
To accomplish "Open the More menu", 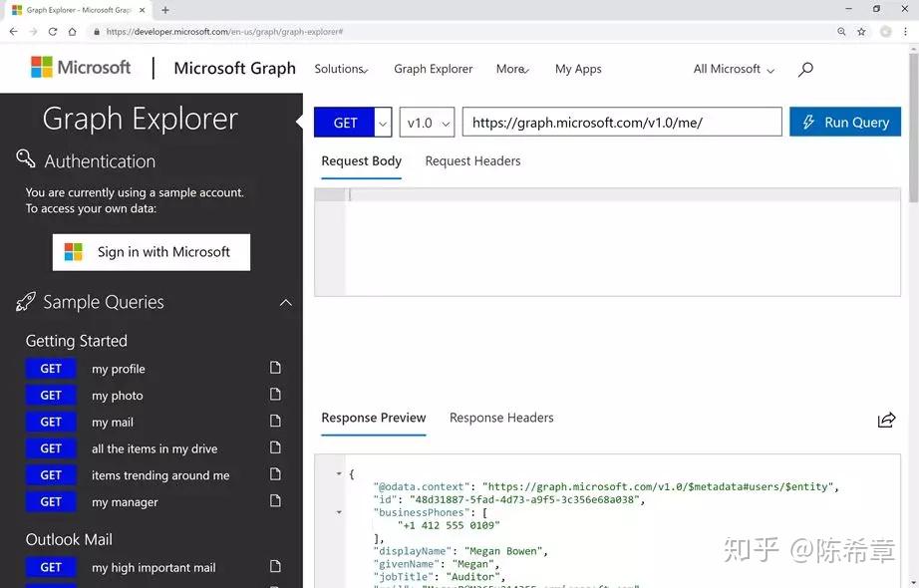I will (x=511, y=69).
